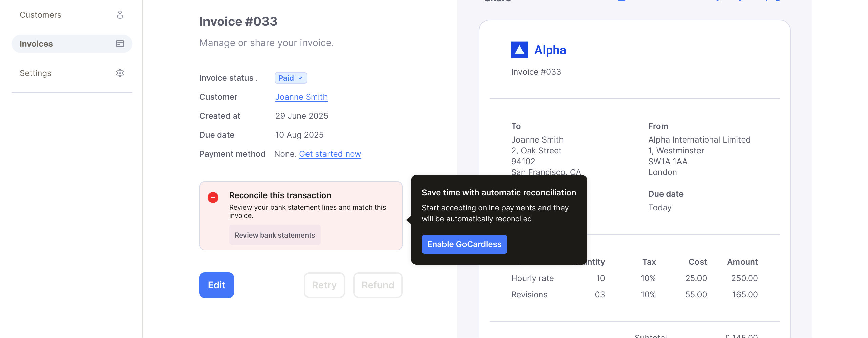
Task: Click the Revisions line item
Action: (x=529, y=295)
